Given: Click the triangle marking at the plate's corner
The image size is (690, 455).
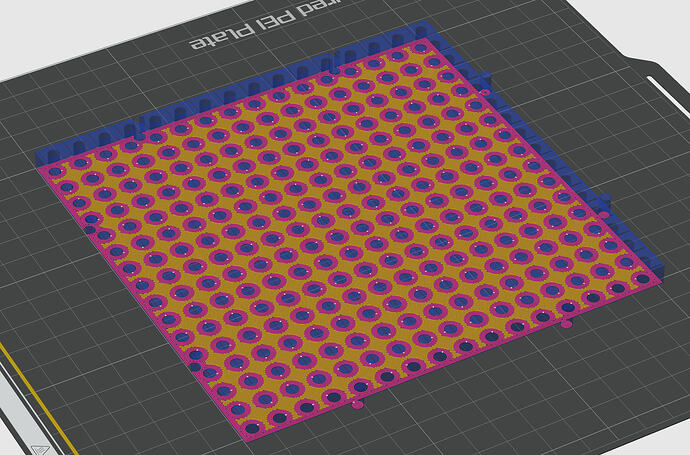Looking at the screenshot, I should point(40,450).
